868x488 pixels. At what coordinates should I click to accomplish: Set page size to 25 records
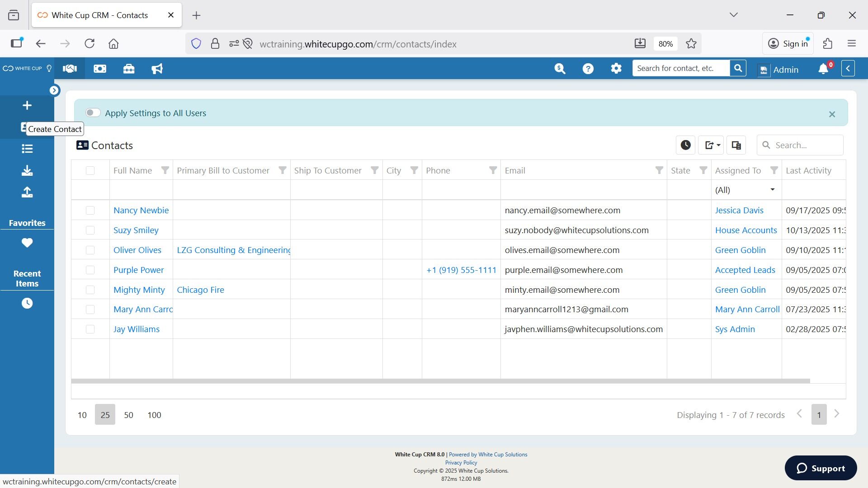[105, 415]
